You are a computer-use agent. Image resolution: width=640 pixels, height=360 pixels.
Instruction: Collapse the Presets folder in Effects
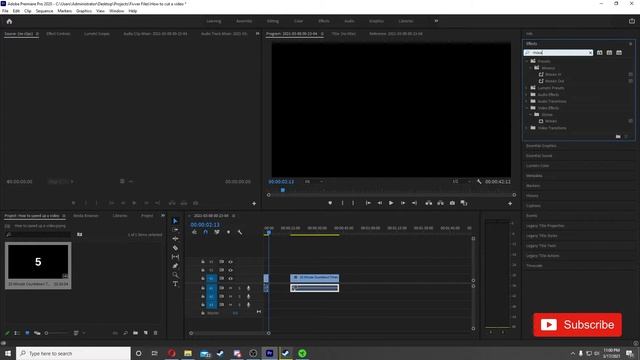(x=527, y=61)
